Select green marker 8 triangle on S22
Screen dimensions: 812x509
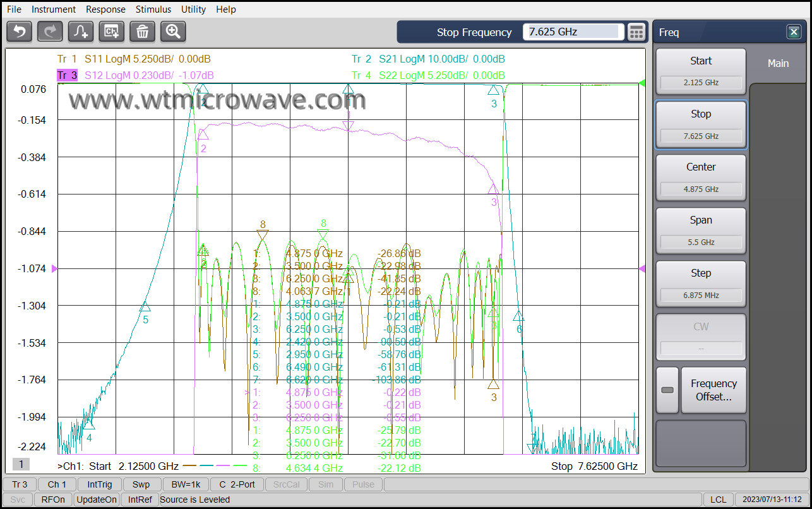(x=323, y=234)
